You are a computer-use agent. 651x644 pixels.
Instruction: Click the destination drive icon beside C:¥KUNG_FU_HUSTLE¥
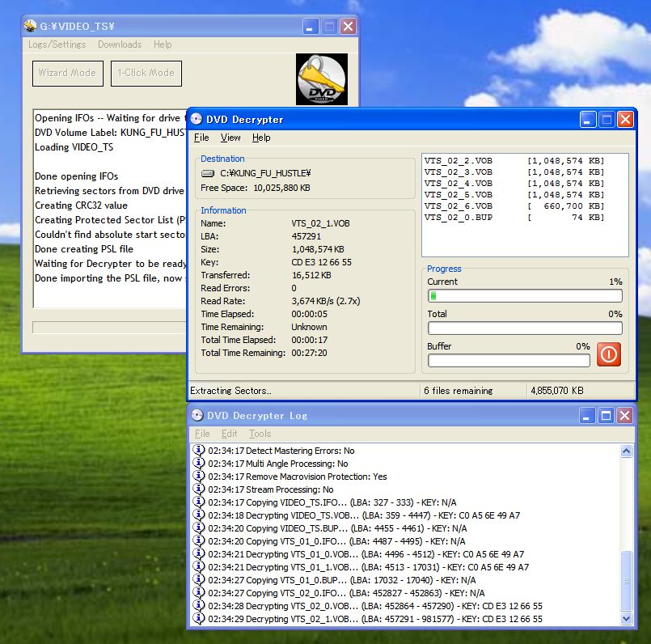208,173
